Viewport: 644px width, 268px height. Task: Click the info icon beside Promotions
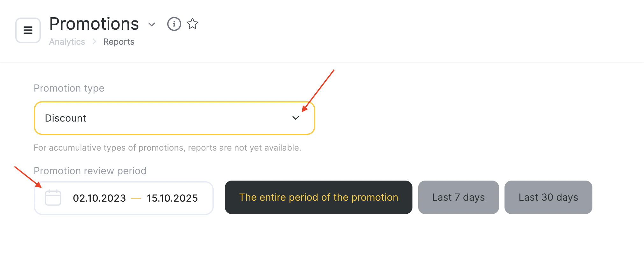pyautogui.click(x=174, y=24)
